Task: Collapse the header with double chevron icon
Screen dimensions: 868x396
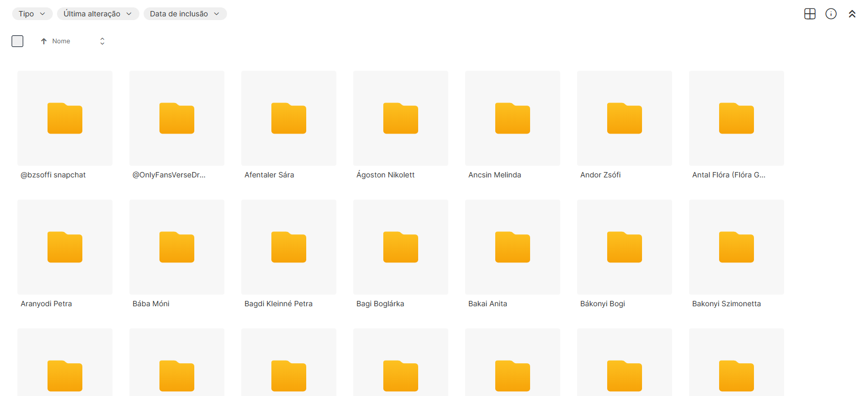Action: pos(852,14)
